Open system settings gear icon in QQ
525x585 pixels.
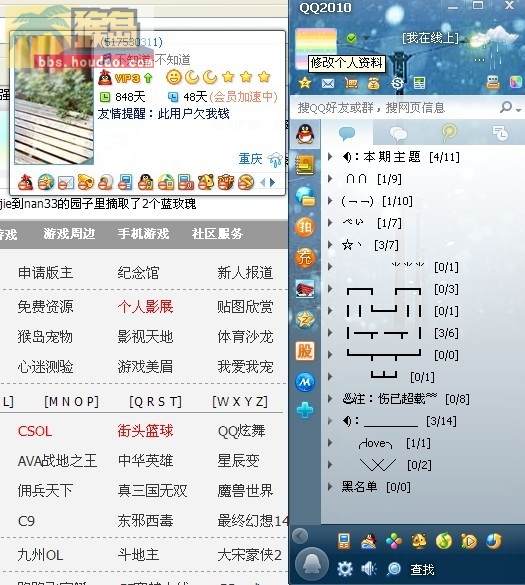click(x=345, y=569)
